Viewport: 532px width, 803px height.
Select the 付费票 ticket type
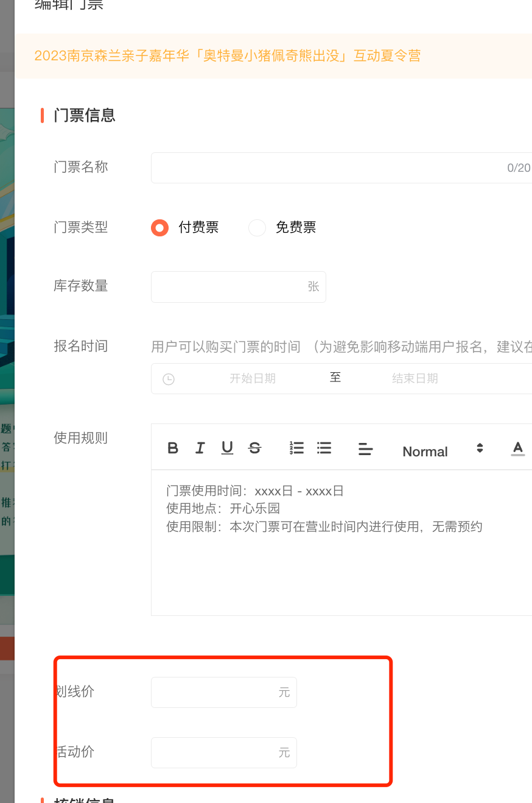pos(160,228)
